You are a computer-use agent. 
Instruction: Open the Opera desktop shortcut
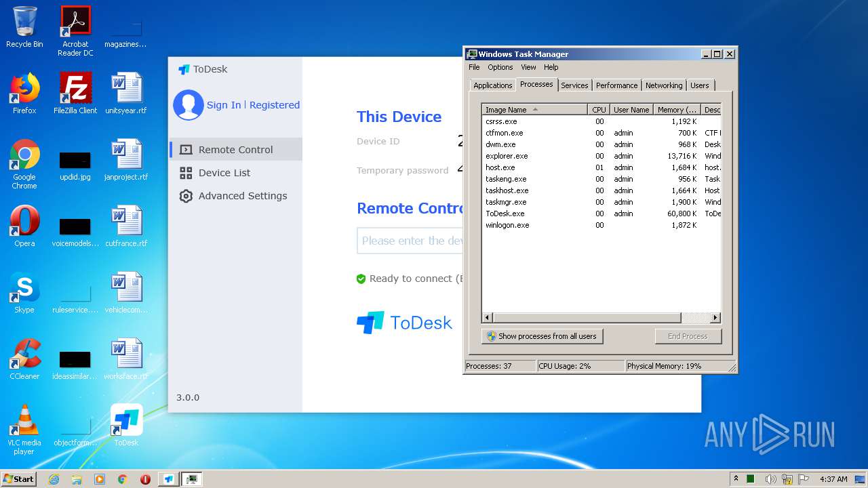tap(24, 226)
